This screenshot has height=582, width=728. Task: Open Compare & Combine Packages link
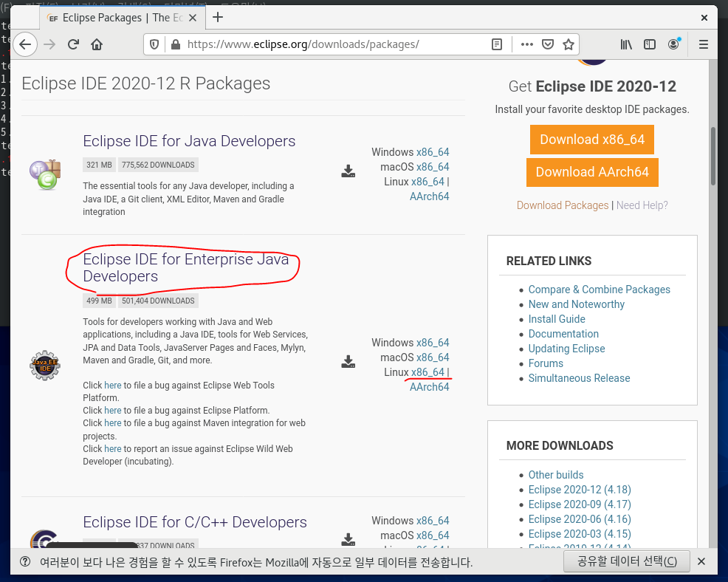point(599,290)
